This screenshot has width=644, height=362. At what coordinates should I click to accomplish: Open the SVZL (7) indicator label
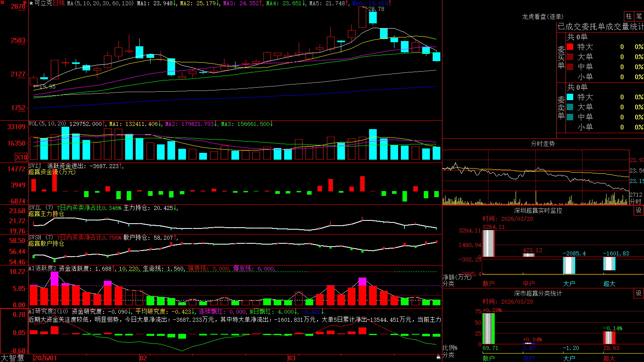click(41, 208)
